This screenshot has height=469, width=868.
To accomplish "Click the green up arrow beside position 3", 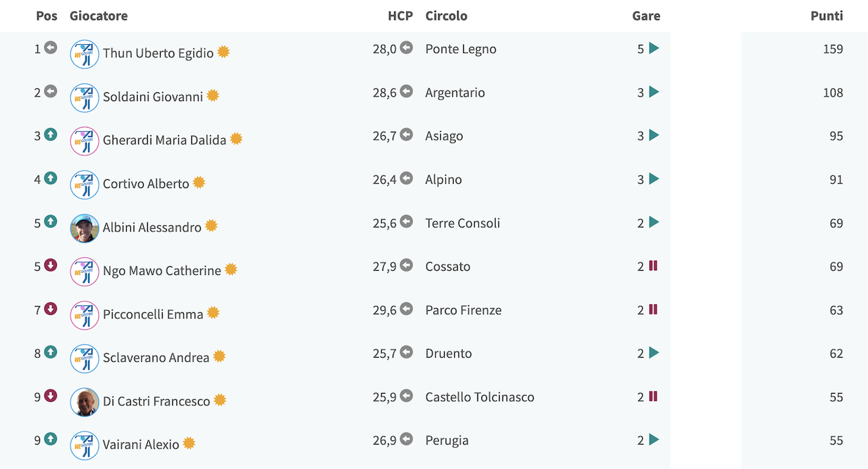I will click(x=50, y=134).
